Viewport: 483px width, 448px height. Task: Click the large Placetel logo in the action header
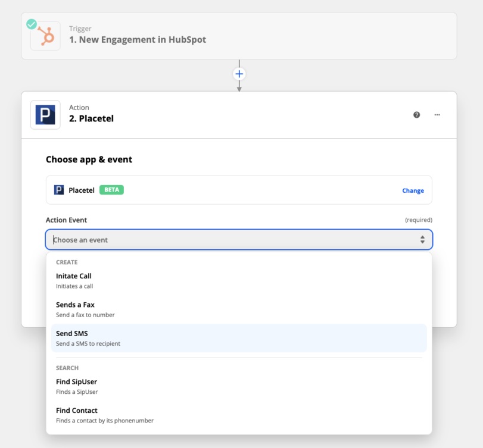[45, 115]
